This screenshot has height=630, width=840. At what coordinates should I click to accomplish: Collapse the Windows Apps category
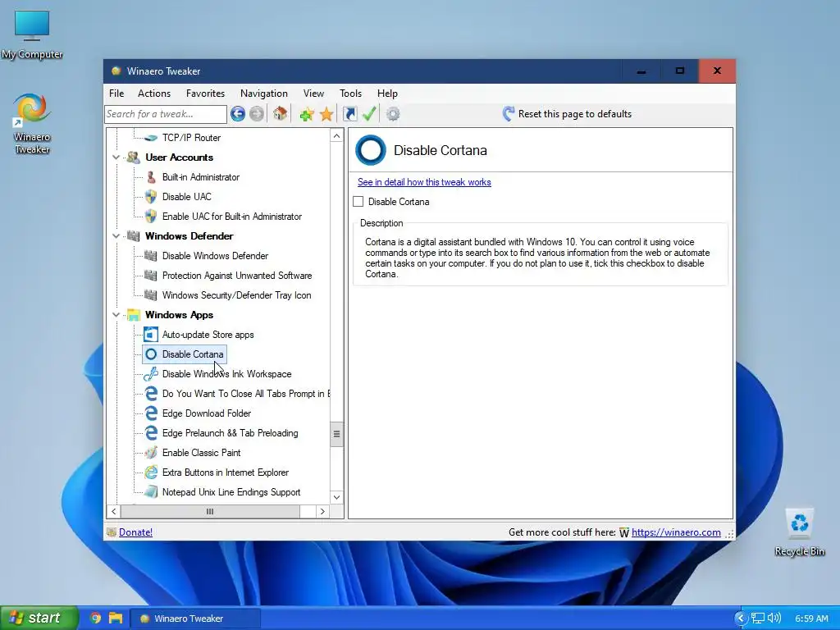pos(116,314)
